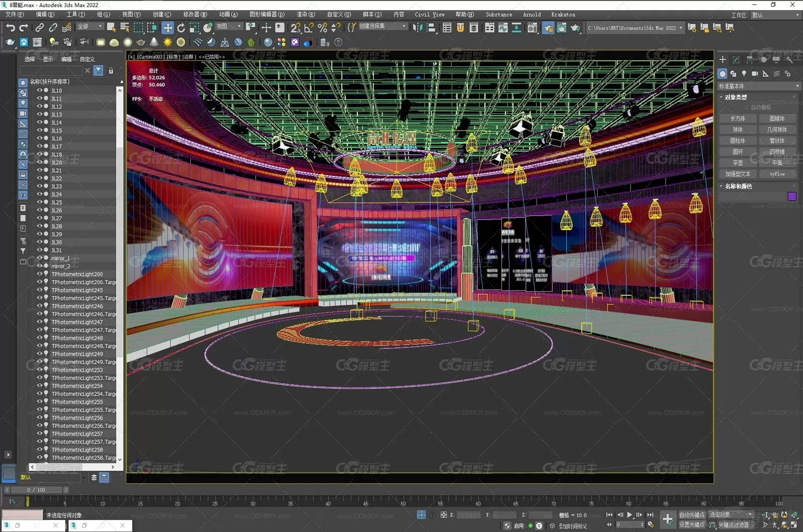
Task: Click the 自动关键点 auto key button
Action: [x=692, y=514]
